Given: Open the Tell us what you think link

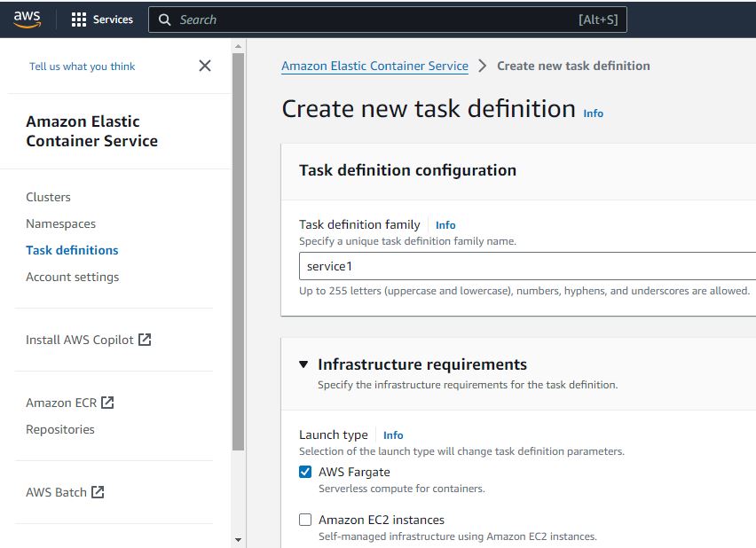Looking at the screenshot, I should tap(82, 67).
